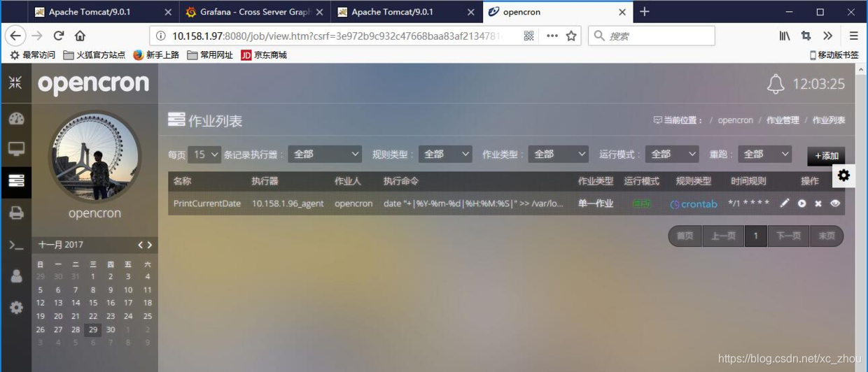The height and width of the screenshot is (372, 868).
Task: Open the web terminal sidebar icon
Action: click(x=16, y=245)
